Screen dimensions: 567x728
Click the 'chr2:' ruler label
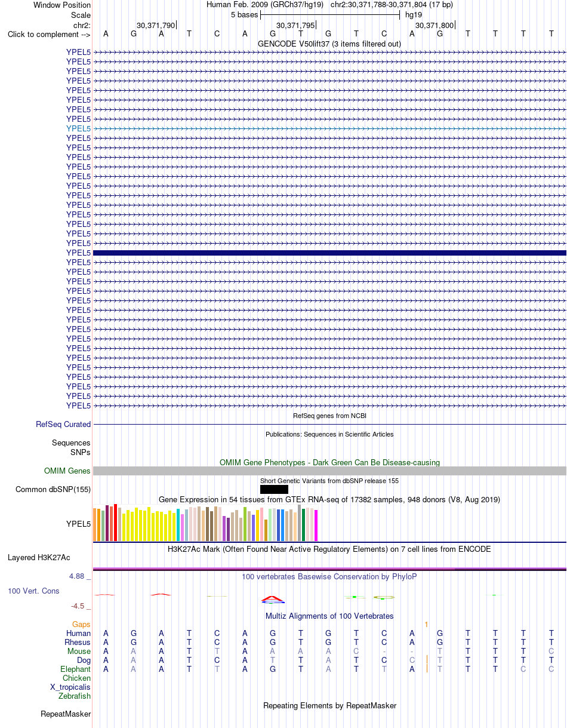click(82, 25)
